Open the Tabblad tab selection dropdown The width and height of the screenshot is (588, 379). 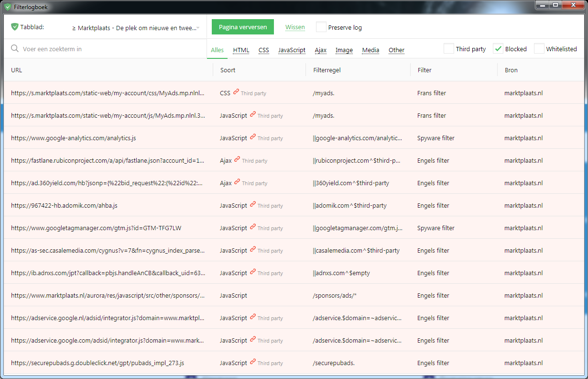136,28
